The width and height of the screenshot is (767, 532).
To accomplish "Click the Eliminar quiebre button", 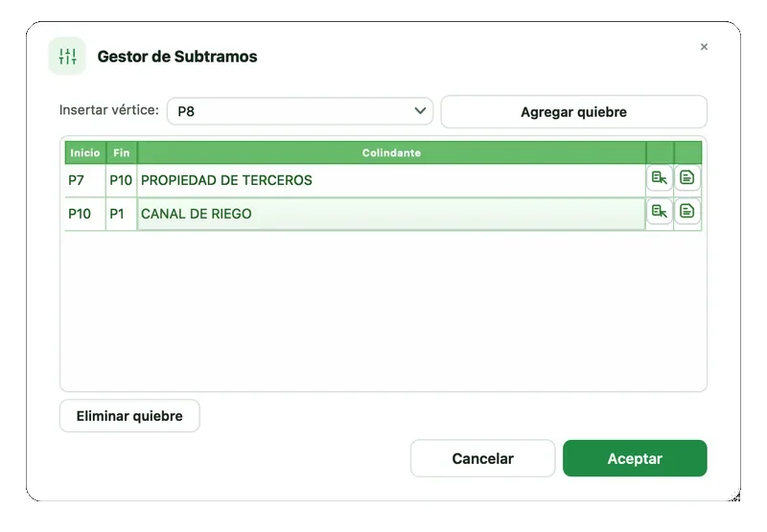I will click(129, 416).
